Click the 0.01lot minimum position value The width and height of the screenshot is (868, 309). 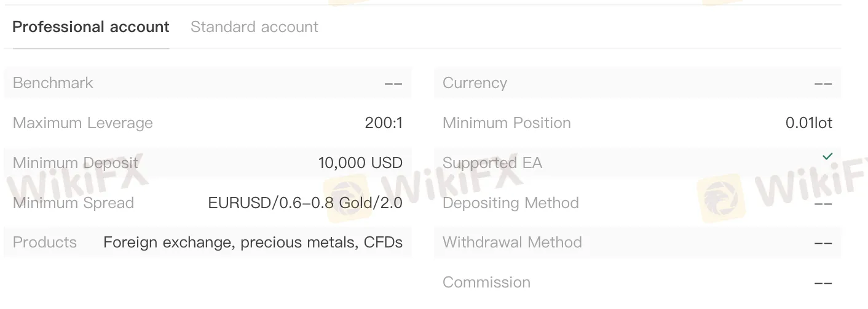(809, 123)
